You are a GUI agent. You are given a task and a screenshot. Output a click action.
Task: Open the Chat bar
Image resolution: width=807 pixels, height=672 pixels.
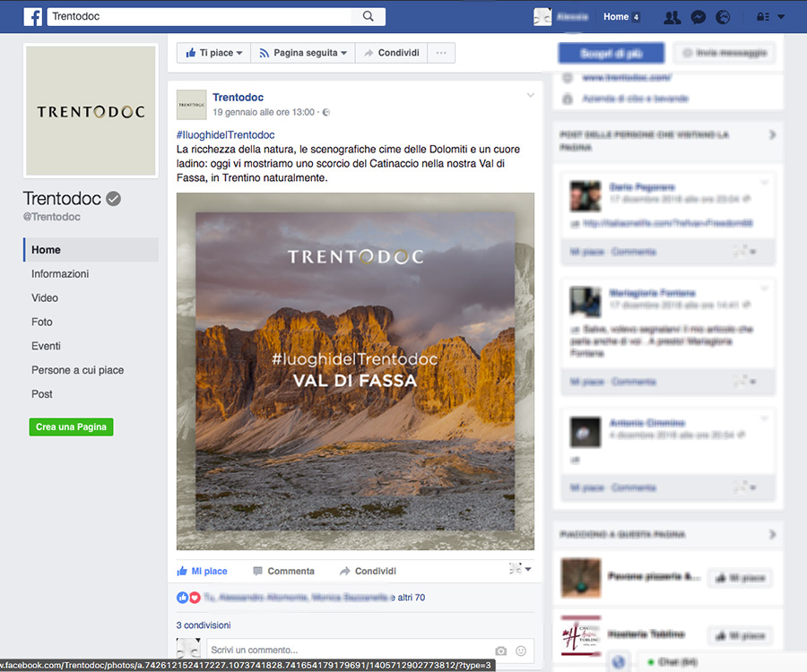(722, 662)
